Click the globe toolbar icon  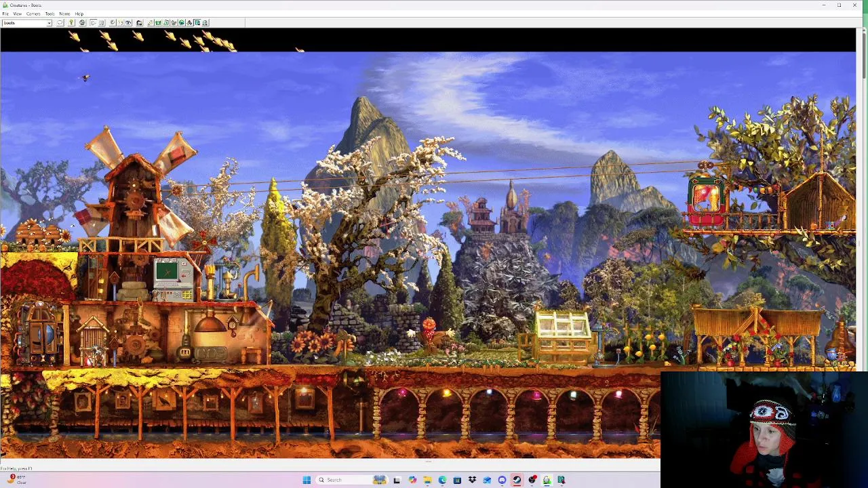[82, 23]
